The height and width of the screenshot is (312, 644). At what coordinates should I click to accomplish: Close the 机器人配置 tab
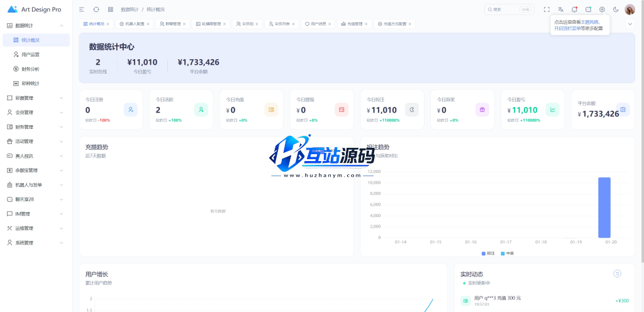tap(148, 24)
